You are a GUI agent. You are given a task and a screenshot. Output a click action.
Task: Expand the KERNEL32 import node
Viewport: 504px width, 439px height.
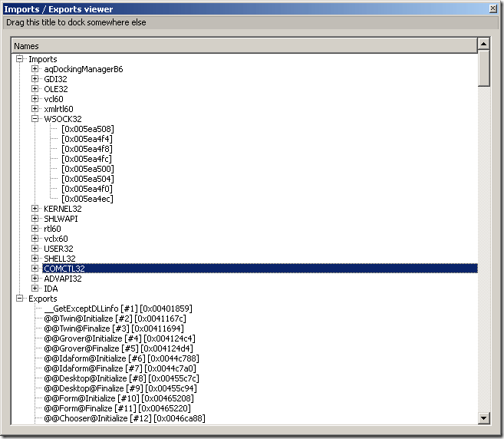(x=35, y=209)
